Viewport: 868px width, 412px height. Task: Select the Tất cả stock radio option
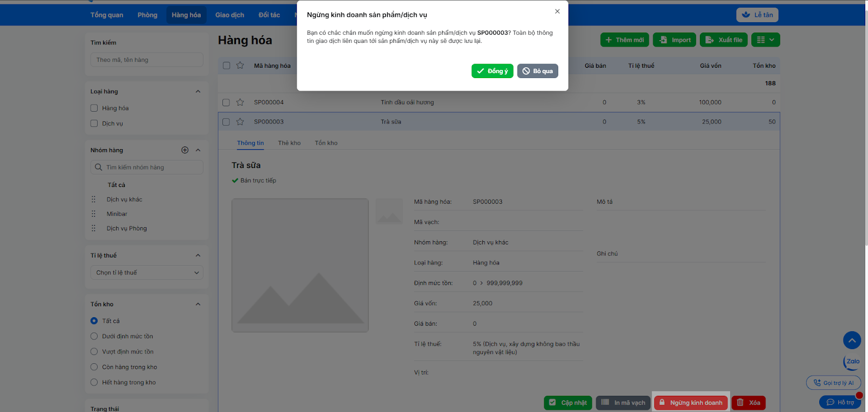(94, 321)
